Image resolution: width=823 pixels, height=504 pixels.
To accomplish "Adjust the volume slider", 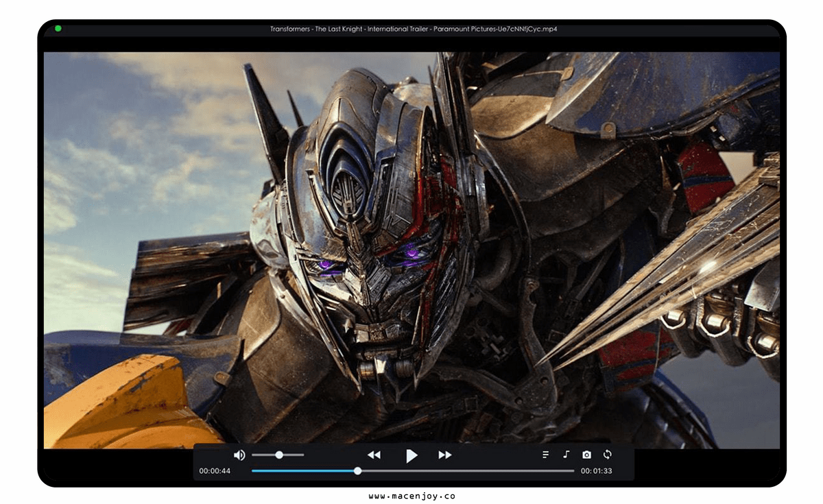I will coord(278,455).
